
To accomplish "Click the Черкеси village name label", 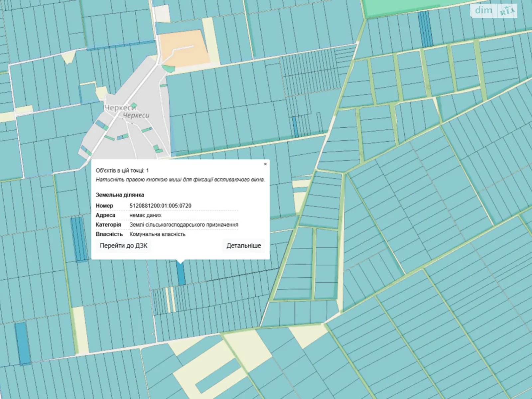I will pyautogui.click(x=120, y=108).
